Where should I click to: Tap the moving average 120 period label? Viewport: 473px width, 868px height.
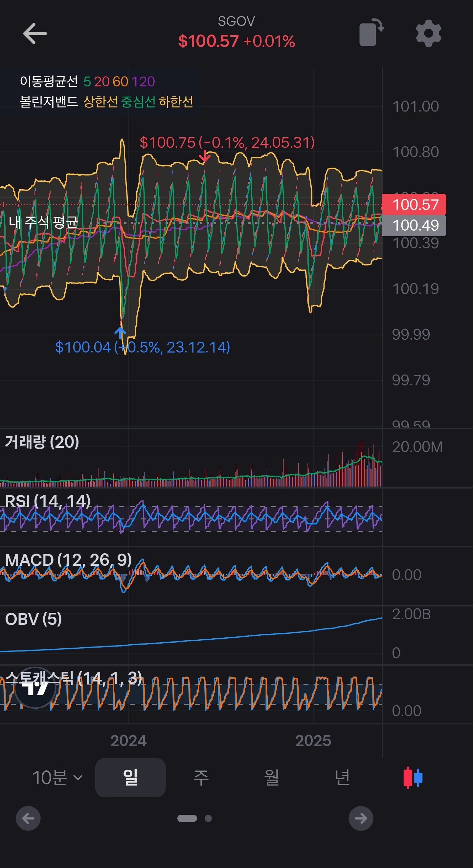(143, 81)
